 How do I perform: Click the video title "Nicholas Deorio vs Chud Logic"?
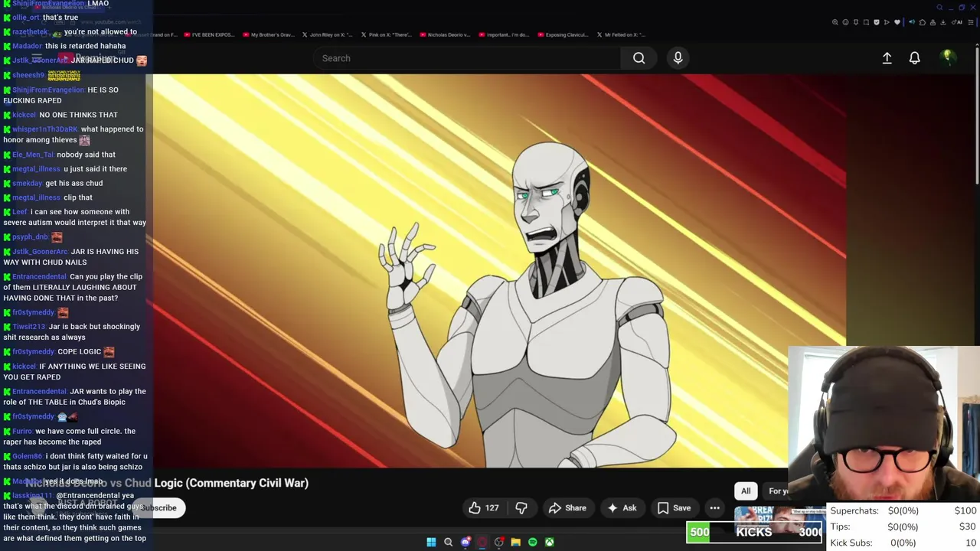click(167, 483)
